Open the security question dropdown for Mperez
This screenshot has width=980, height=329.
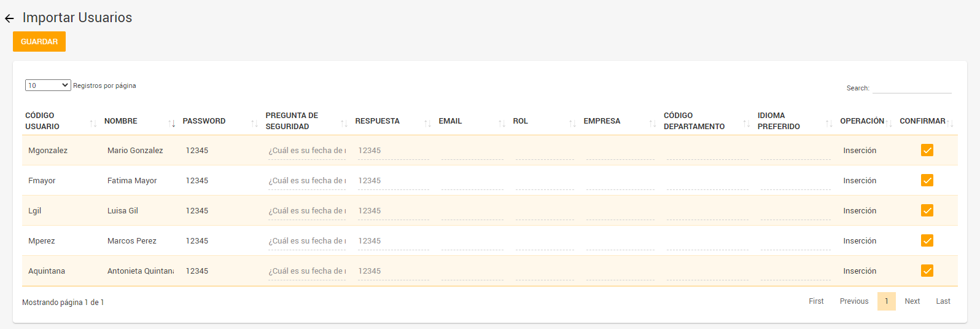pos(307,241)
